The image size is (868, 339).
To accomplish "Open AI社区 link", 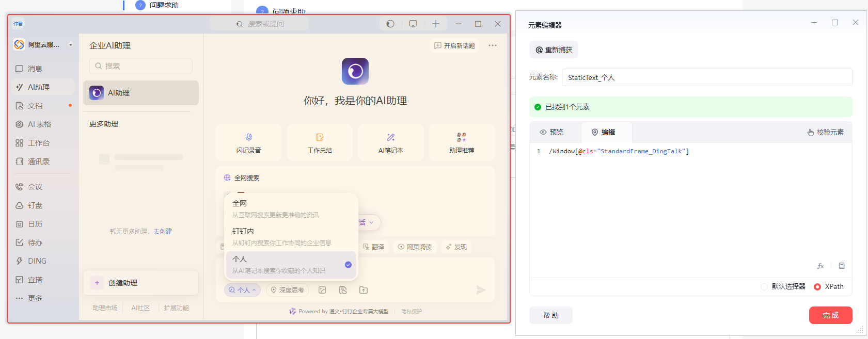I will [x=140, y=308].
